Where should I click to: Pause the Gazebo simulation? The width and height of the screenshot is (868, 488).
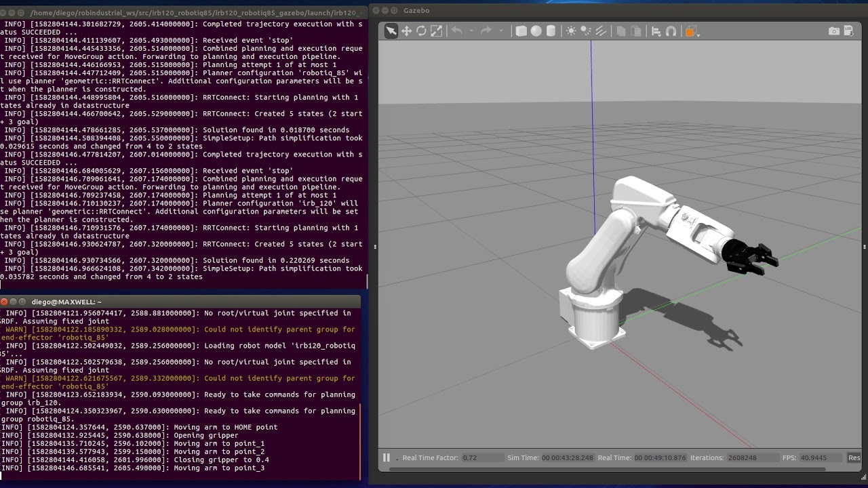pyautogui.click(x=387, y=457)
